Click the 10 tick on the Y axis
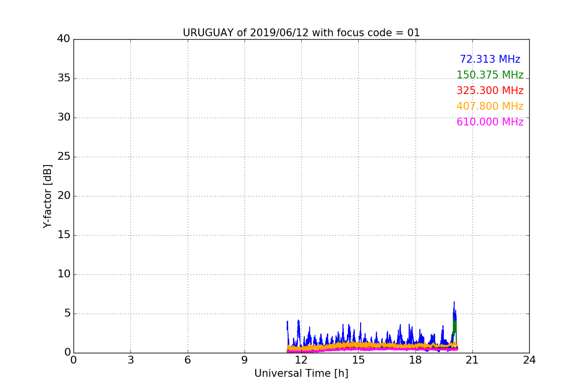The width and height of the screenshot is (588, 392). click(64, 274)
